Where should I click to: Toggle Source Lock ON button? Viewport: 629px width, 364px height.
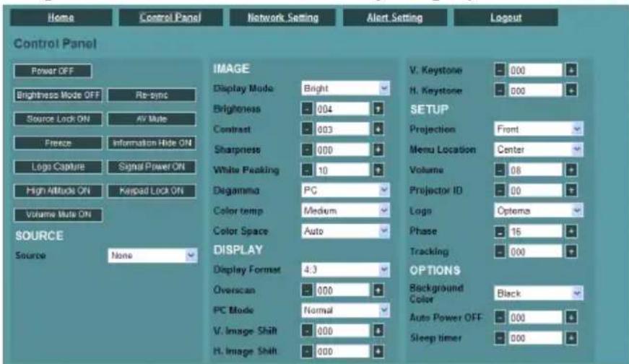point(58,118)
